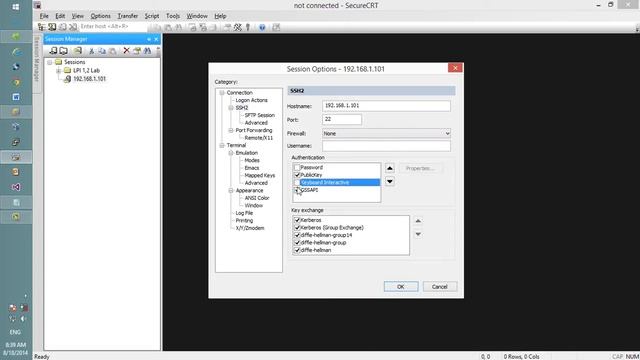Open the Tools menu
This screenshot has width=640, height=360.
pos(173,16)
